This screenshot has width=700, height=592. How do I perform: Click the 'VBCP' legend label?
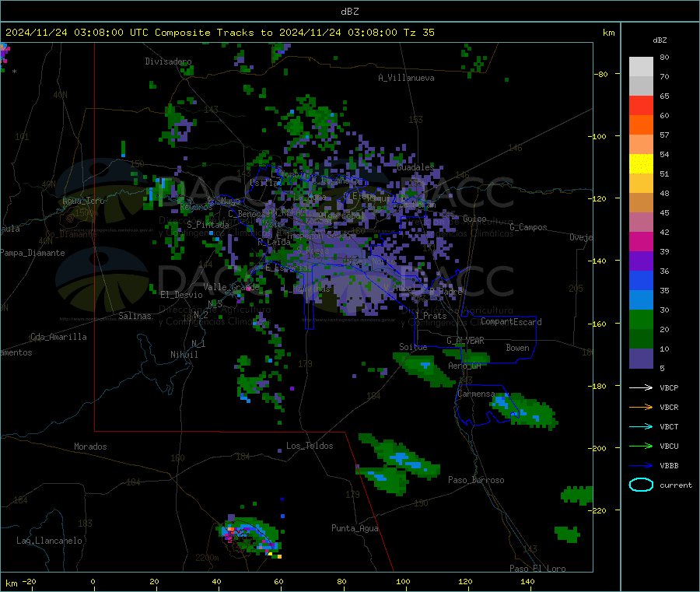[669, 387]
